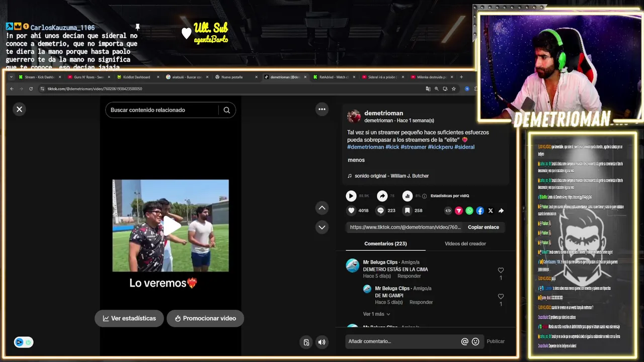Click the info icon near vidIQ stats
The height and width of the screenshot is (362, 644).
click(424, 196)
